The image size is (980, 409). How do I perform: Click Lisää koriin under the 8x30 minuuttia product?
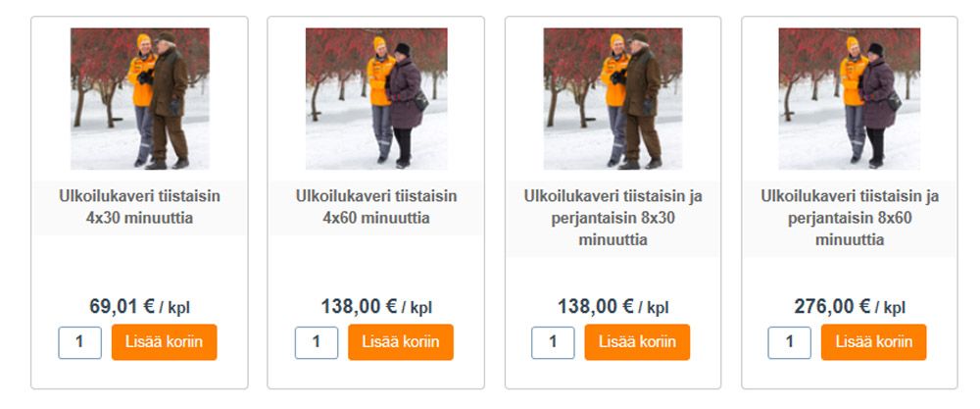(638, 342)
